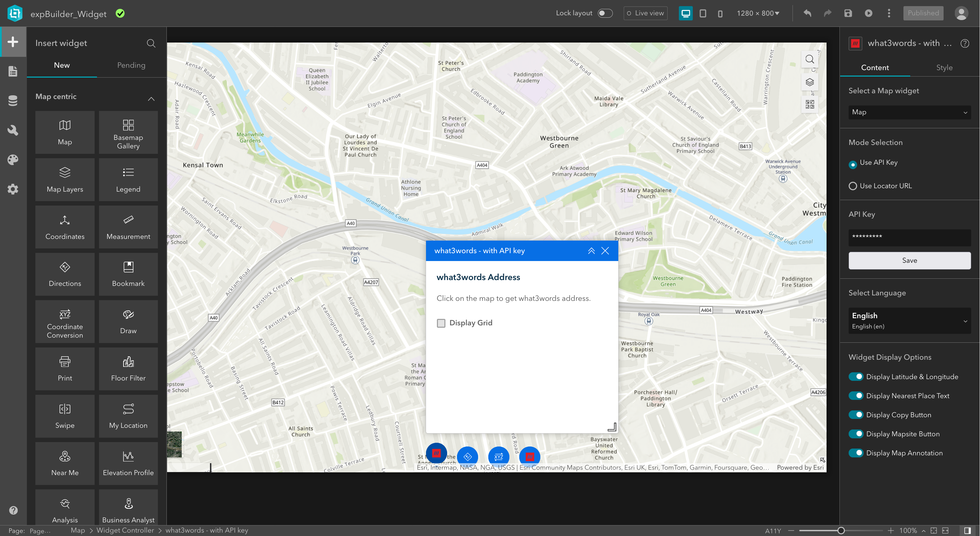The height and width of the screenshot is (536, 980).
Task: Open the Directions controller button on map
Action: click(x=468, y=456)
